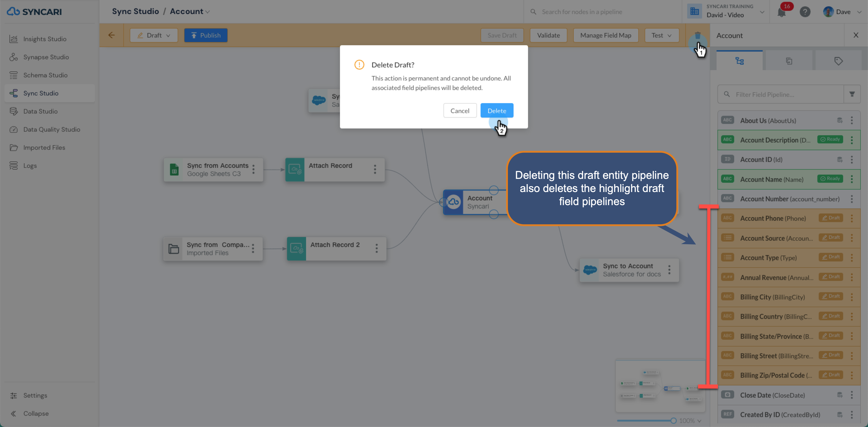Image resolution: width=868 pixels, height=427 pixels.
Task: Click the pipeline minimap thumbnail
Action: tap(660, 386)
